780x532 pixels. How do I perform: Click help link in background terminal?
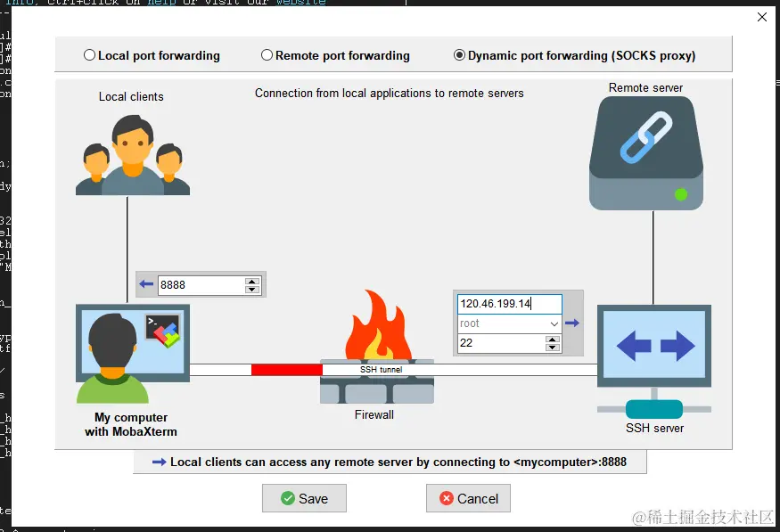tap(162, 2)
